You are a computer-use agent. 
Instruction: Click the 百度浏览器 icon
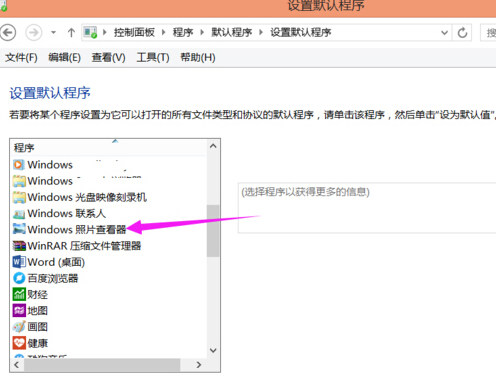click(19, 278)
